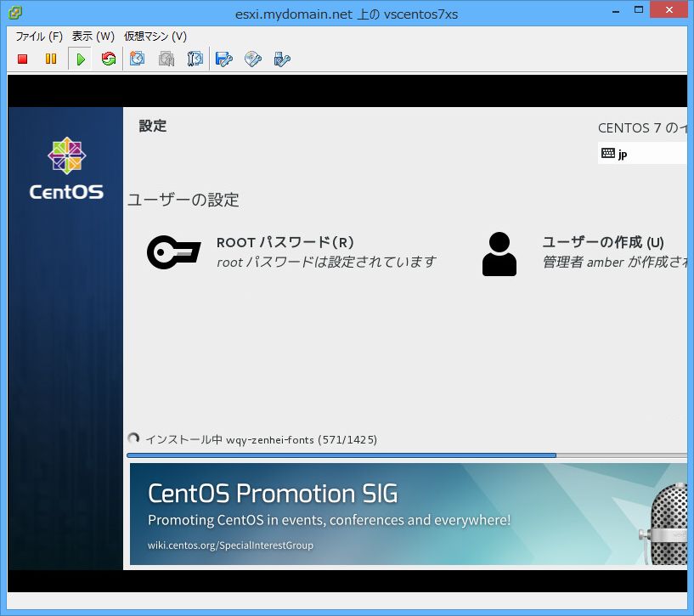694x616 pixels.
Task: Click the インストール中 wqy-zenhei-fonts status text
Action: pos(261,440)
